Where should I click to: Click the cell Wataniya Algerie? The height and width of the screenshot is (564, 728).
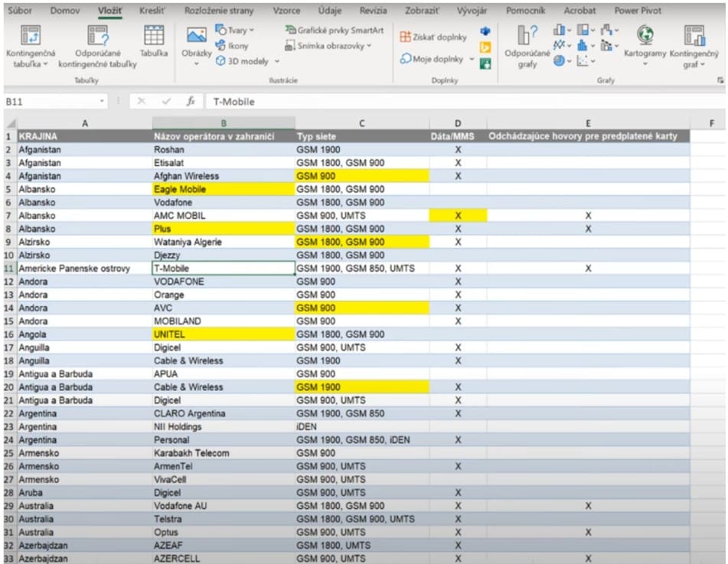click(224, 243)
